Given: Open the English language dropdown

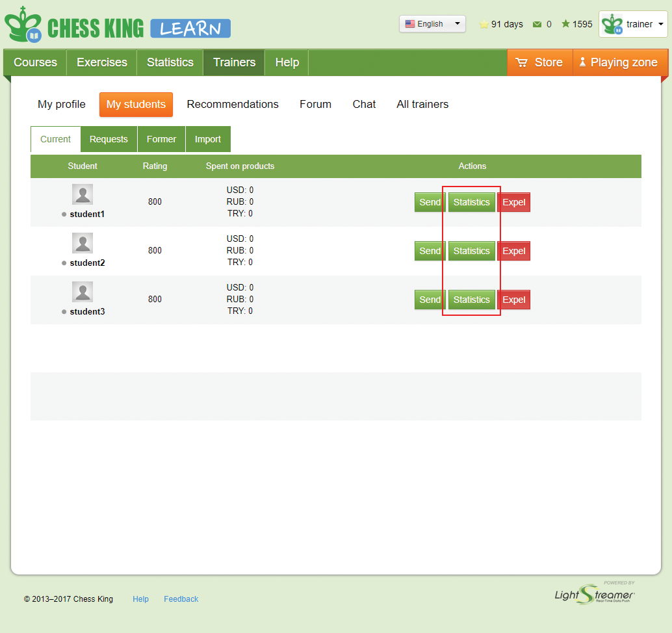Looking at the screenshot, I should pos(432,24).
